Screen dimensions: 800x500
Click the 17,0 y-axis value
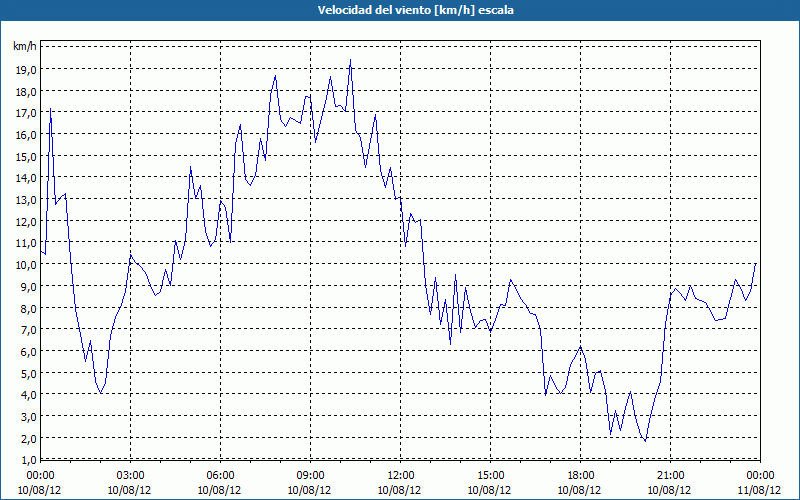(26, 113)
